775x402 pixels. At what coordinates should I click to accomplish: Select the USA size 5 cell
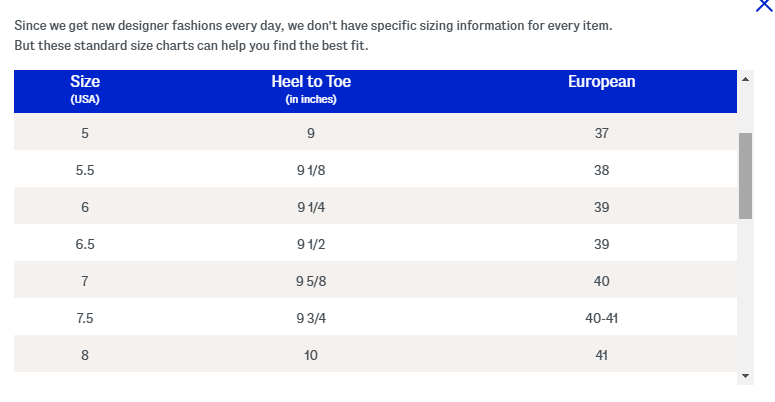85,133
